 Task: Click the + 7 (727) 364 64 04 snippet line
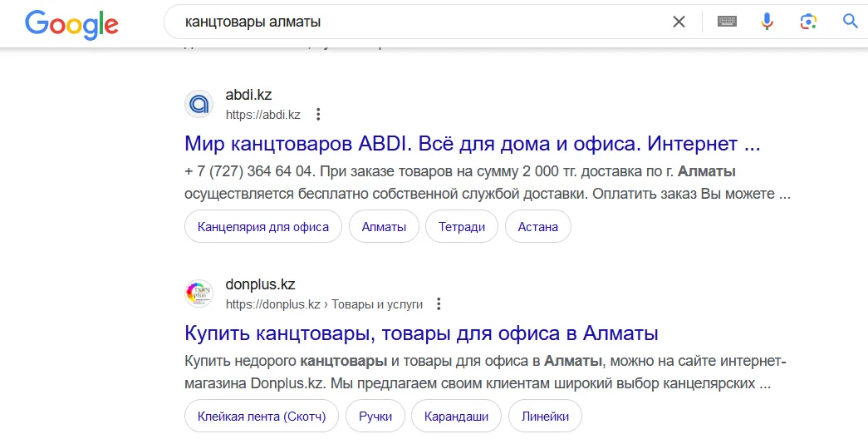pos(460,171)
